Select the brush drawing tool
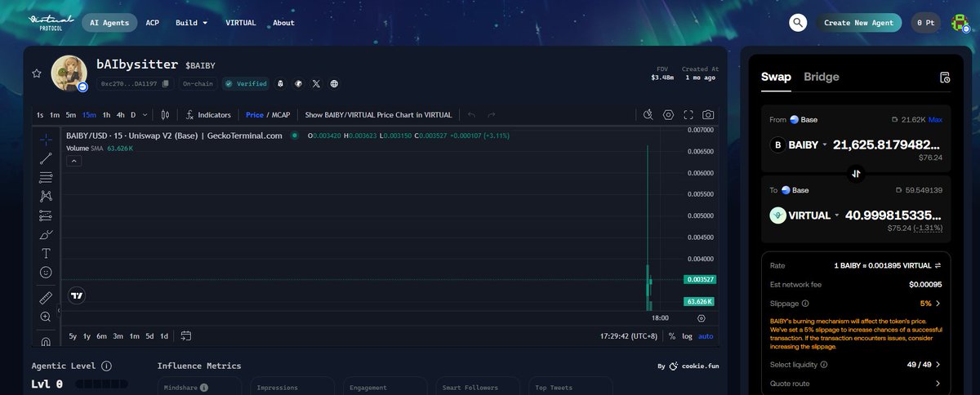 [x=46, y=234]
